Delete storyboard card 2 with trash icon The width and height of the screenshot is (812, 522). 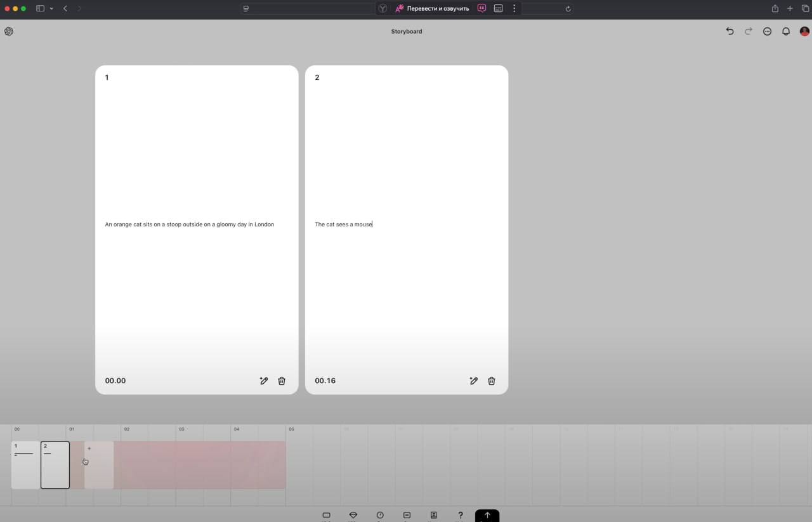[492, 381]
